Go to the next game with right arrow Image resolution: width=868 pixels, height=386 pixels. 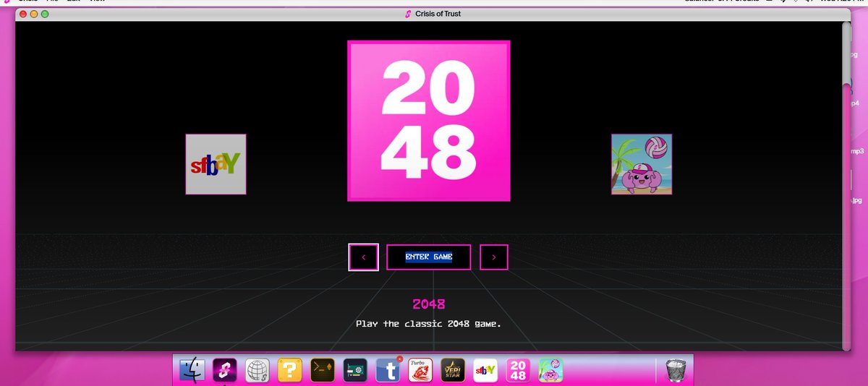pos(494,257)
